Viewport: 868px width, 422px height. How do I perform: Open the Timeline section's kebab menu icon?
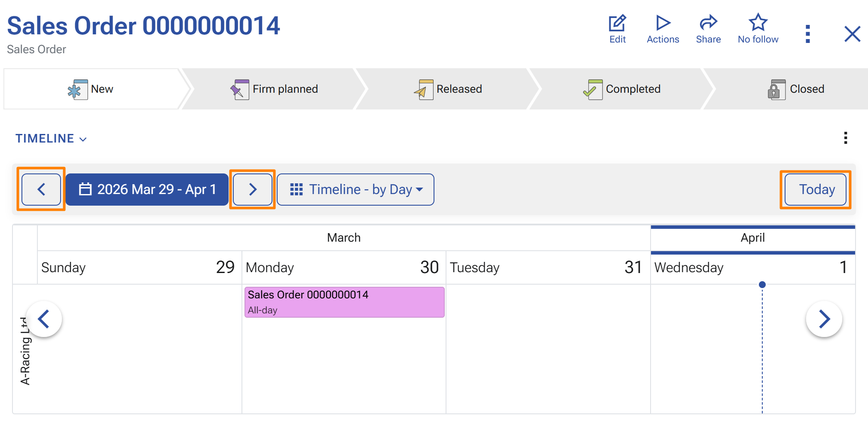[x=845, y=138]
